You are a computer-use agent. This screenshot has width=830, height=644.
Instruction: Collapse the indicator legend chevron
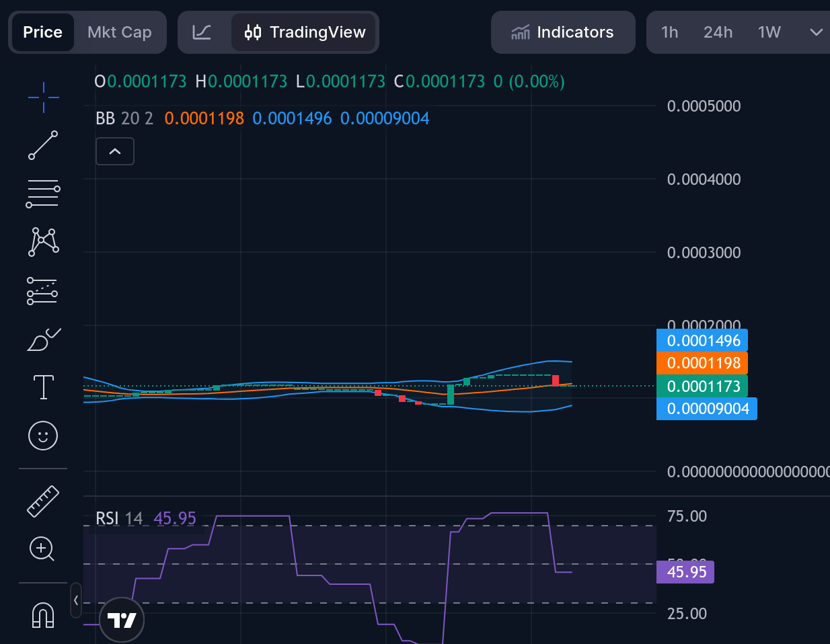(x=115, y=151)
